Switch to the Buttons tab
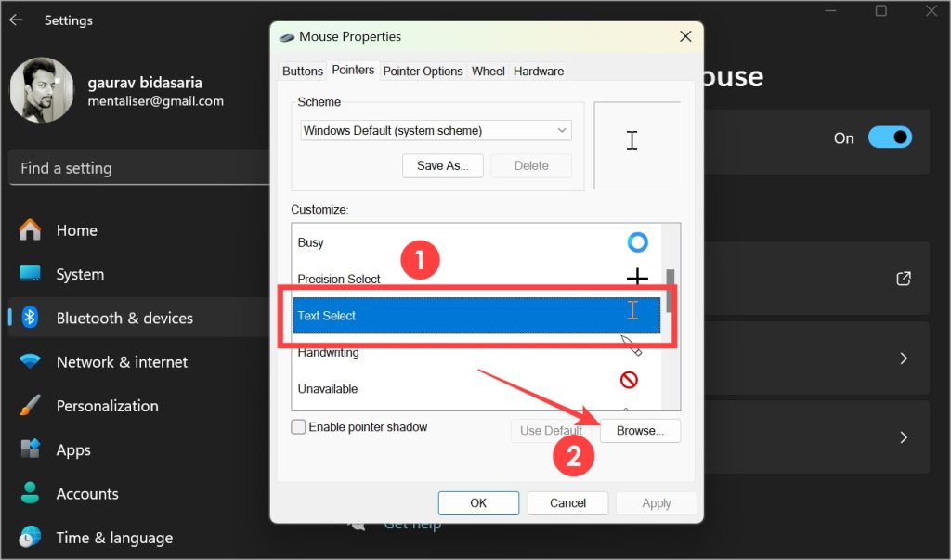The height and width of the screenshot is (560, 951). click(303, 71)
